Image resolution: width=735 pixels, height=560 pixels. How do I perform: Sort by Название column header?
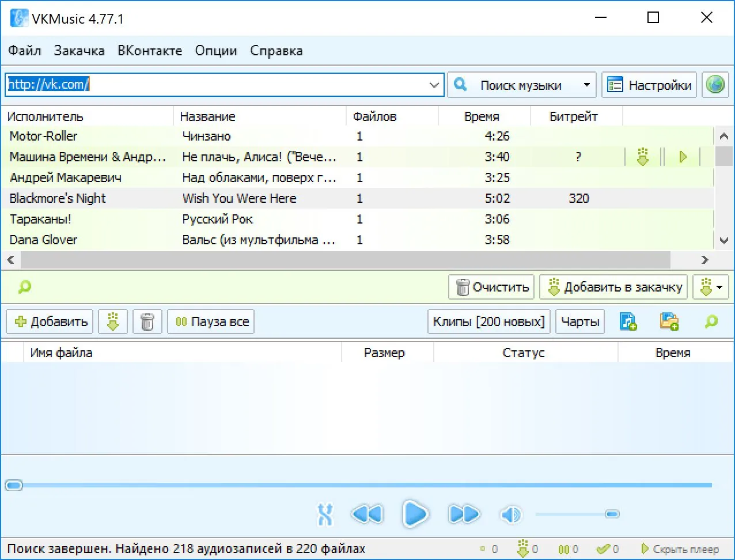point(260,116)
